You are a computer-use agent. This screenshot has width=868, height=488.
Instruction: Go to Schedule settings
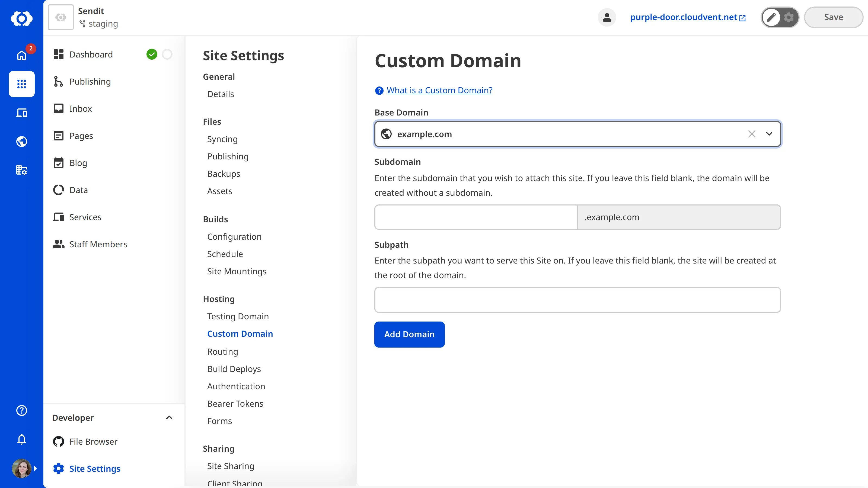[225, 254]
